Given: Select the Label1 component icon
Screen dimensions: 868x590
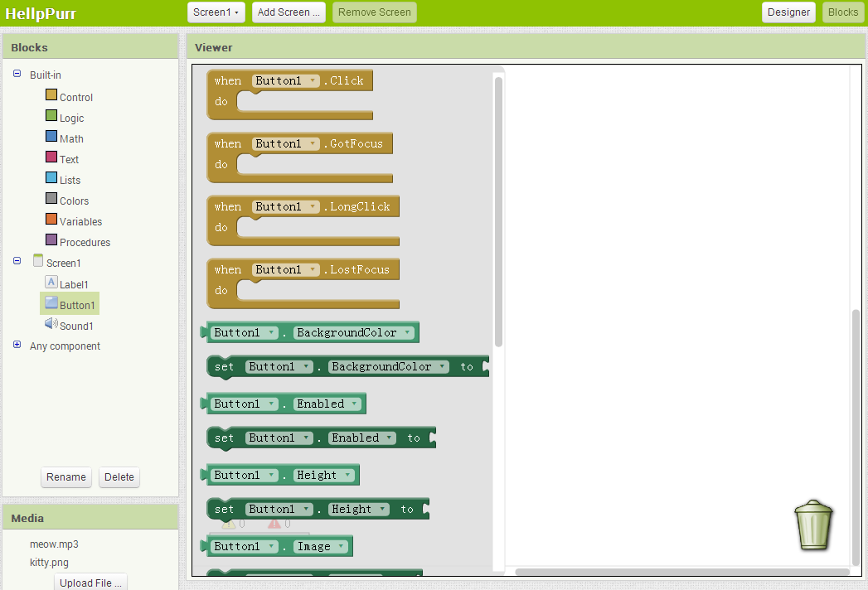Looking at the screenshot, I should 51,283.
